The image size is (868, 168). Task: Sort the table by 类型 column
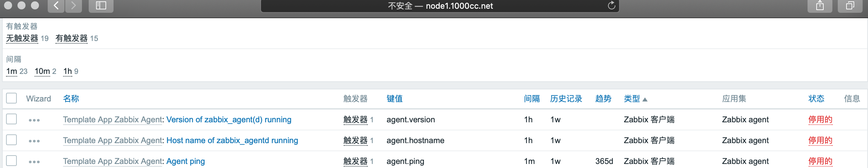pyautogui.click(x=632, y=99)
